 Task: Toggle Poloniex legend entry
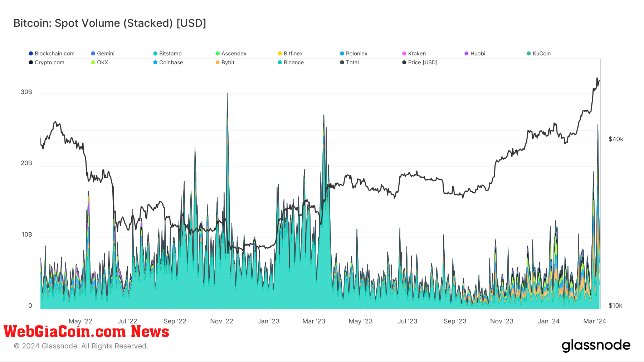click(353, 54)
